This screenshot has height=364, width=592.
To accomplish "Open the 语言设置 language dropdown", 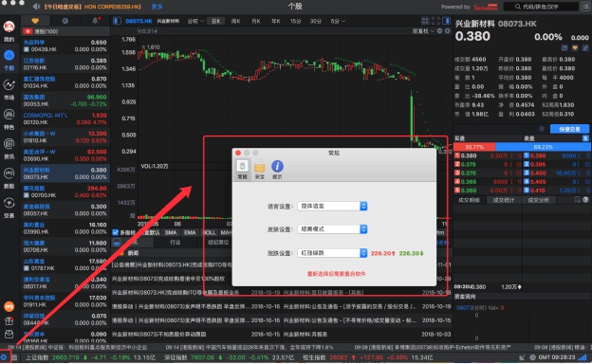I will (332, 206).
